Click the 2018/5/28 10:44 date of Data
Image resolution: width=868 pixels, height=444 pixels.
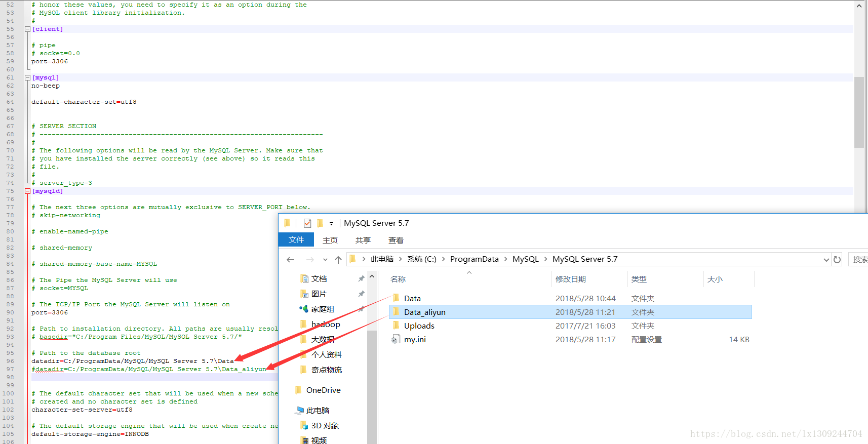(x=585, y=299)
